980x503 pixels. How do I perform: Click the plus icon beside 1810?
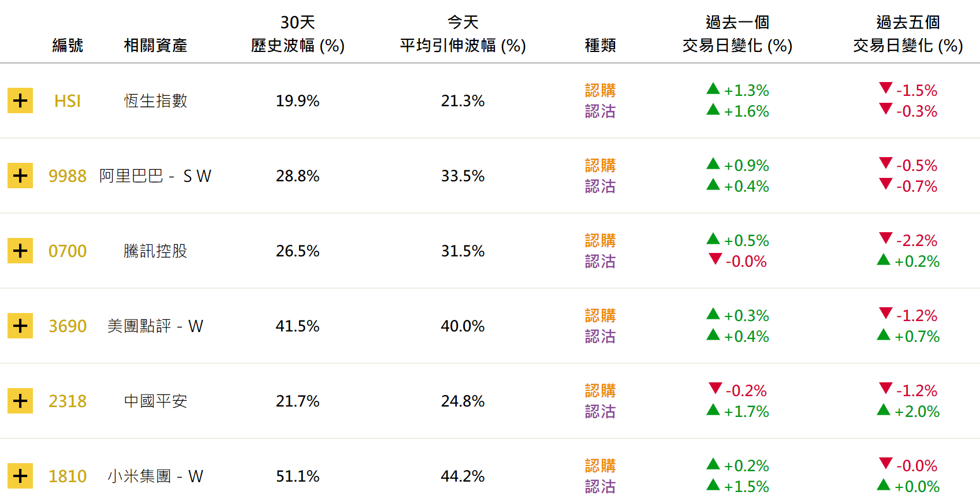(x=20, y=476)
